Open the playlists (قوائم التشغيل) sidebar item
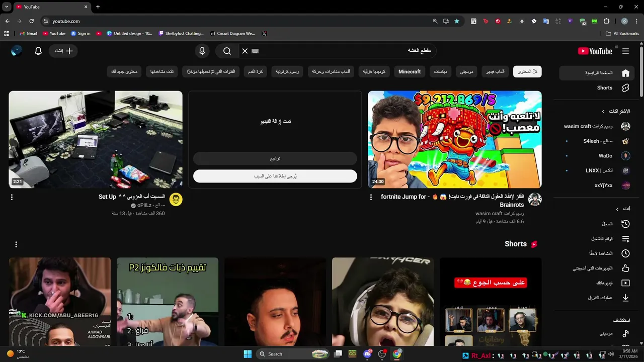 click(597, 239)
